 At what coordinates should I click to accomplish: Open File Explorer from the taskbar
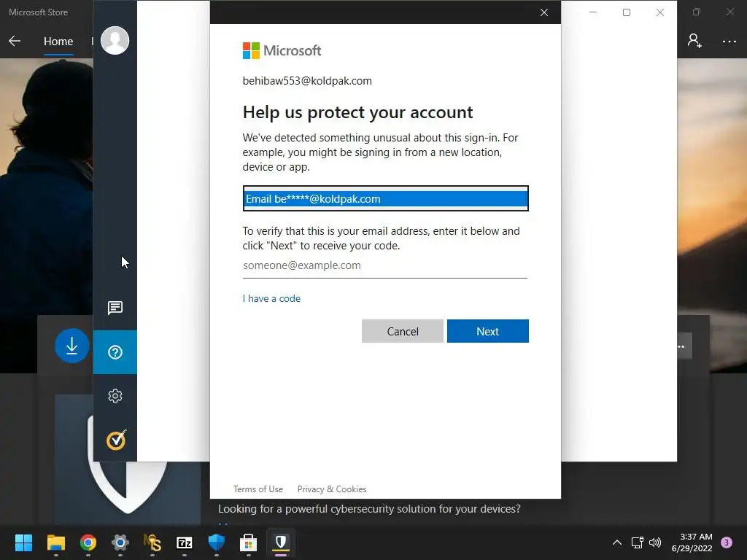pyautogui.click(x=55, y=542)
